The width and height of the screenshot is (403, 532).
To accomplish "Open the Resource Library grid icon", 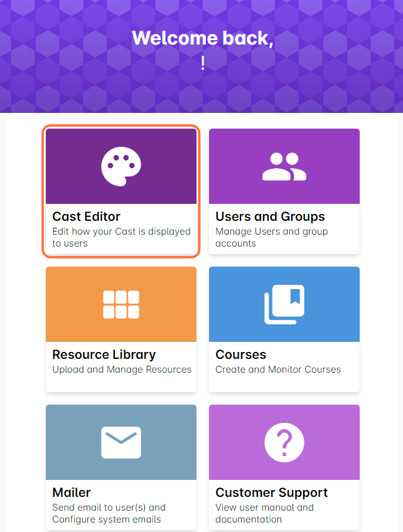I will pyautogui.click(x=121, y=304).
